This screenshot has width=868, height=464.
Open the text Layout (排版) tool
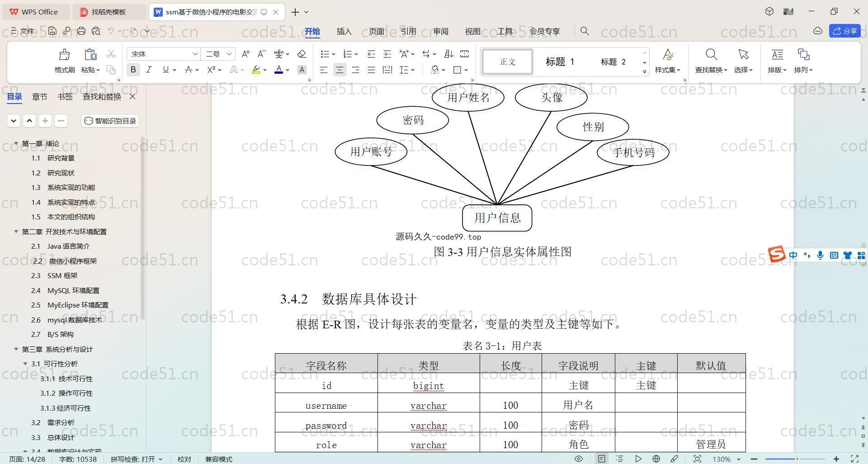click(777, 61)
